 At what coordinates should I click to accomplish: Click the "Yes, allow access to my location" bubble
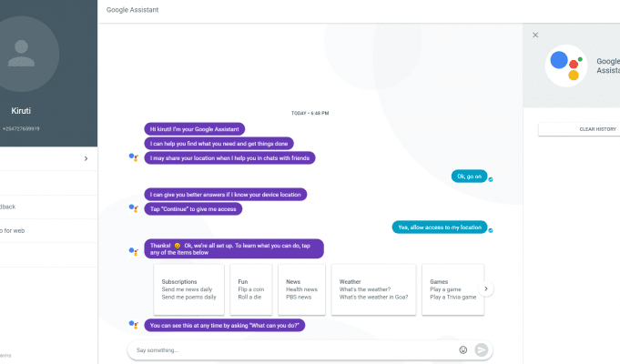click(440, 227)
